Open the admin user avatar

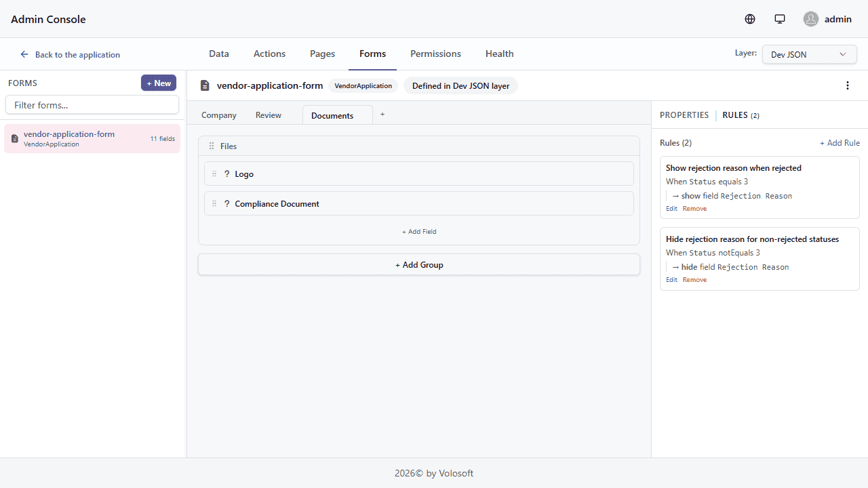[811, 19]
